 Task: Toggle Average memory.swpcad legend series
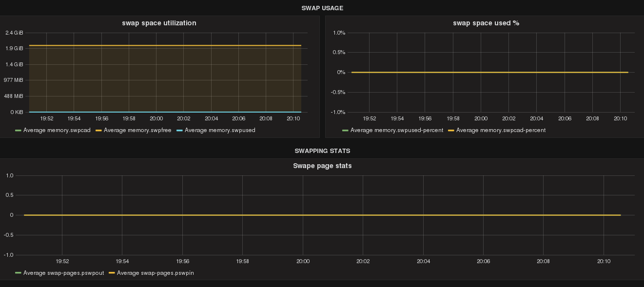pos(57,130)
